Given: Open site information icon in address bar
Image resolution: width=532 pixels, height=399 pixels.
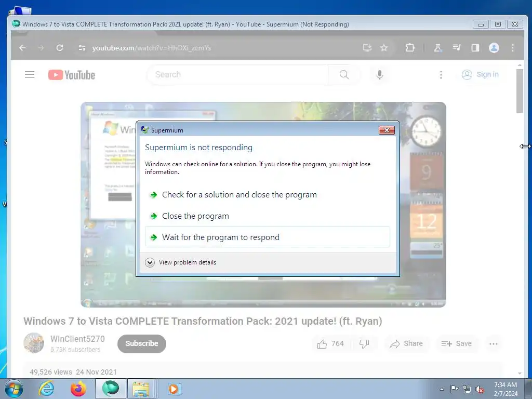Looking at the screenshot, I should [82, 48].
